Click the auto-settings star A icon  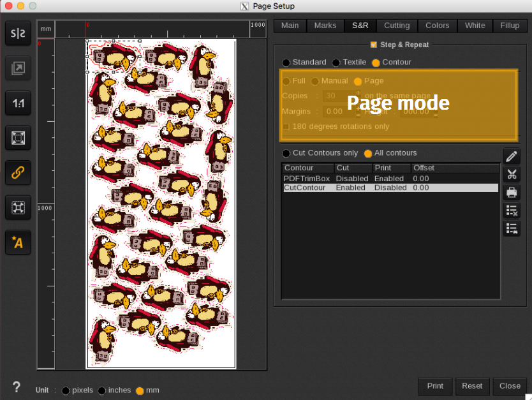[x=18, y=241]
